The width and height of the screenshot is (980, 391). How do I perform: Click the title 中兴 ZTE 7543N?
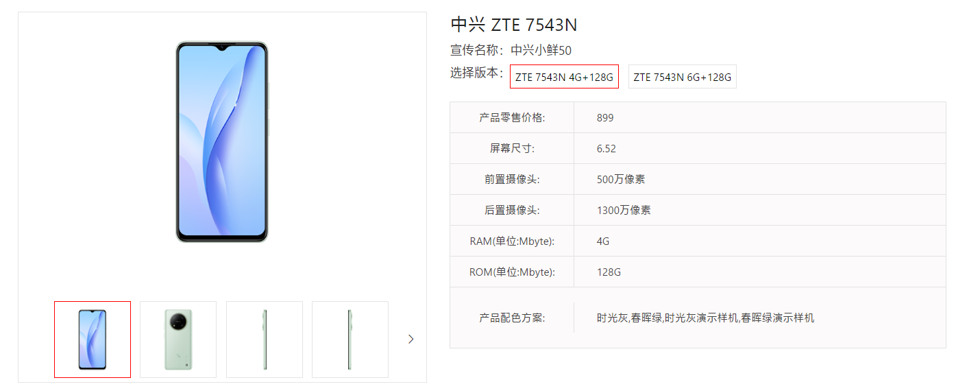(514, 25)
